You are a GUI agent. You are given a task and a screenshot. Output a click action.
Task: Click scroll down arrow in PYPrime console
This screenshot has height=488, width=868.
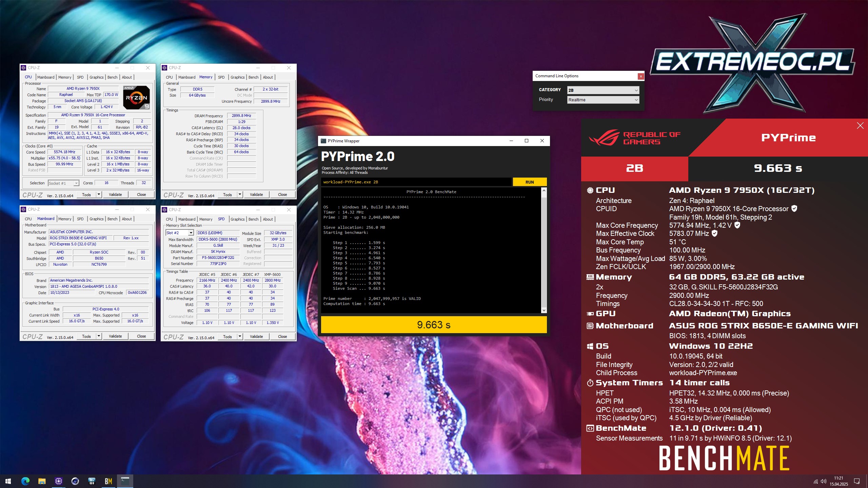(x=544, y=310)
